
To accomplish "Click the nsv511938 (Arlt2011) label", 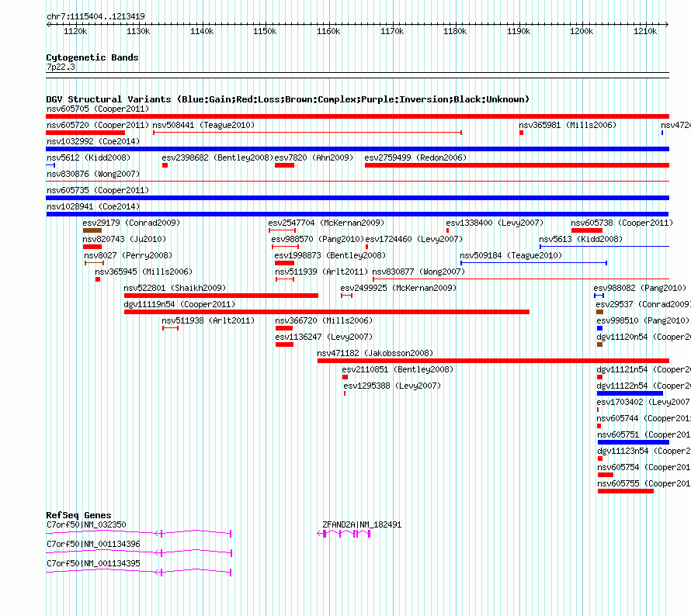I will [208, 320].
